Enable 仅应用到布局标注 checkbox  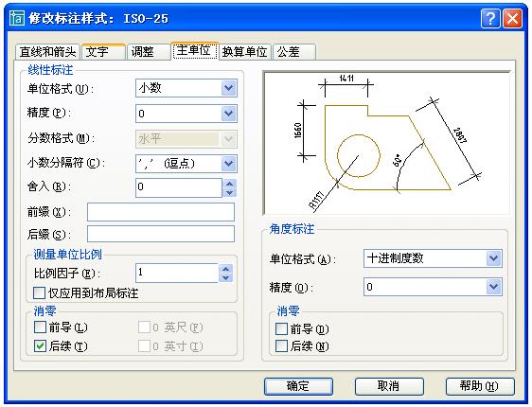click(39, 293)
